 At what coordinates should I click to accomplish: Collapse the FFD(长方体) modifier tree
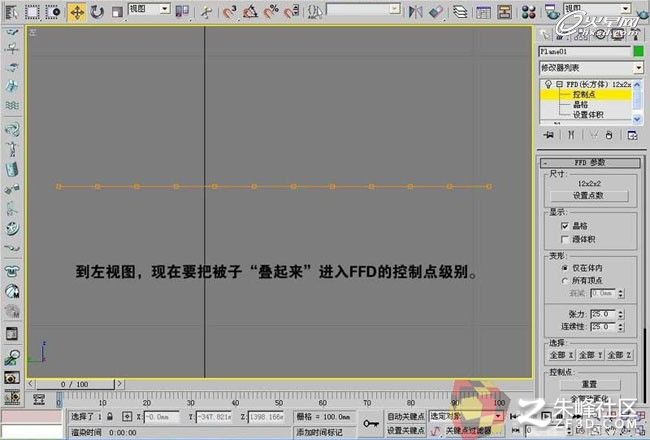tap(559, 84)
